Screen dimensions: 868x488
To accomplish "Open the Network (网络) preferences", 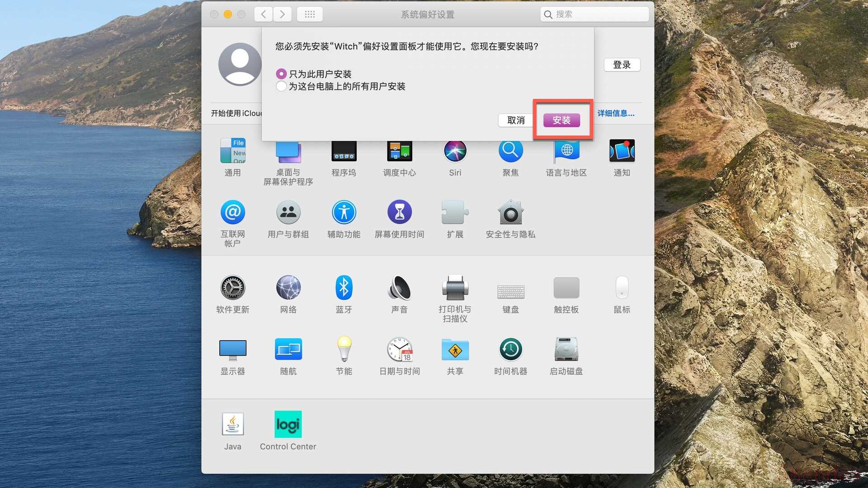I will click(x=288, y=288).
